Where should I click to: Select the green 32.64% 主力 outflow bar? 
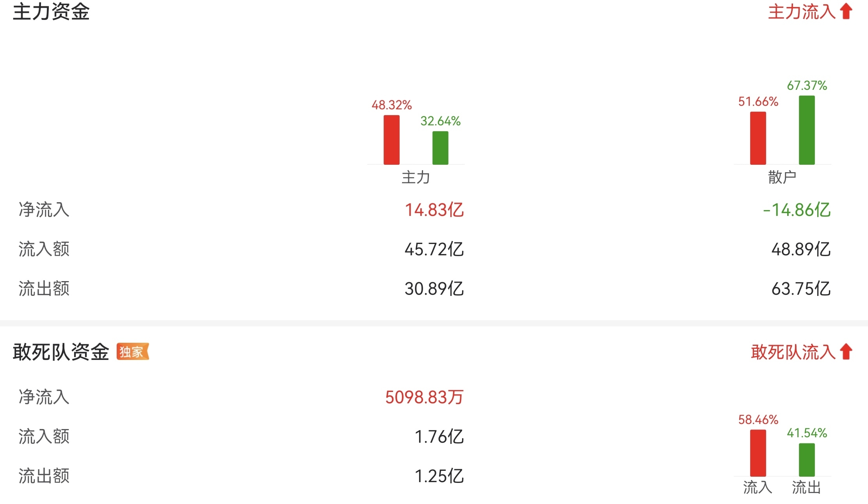click(440, 148)
